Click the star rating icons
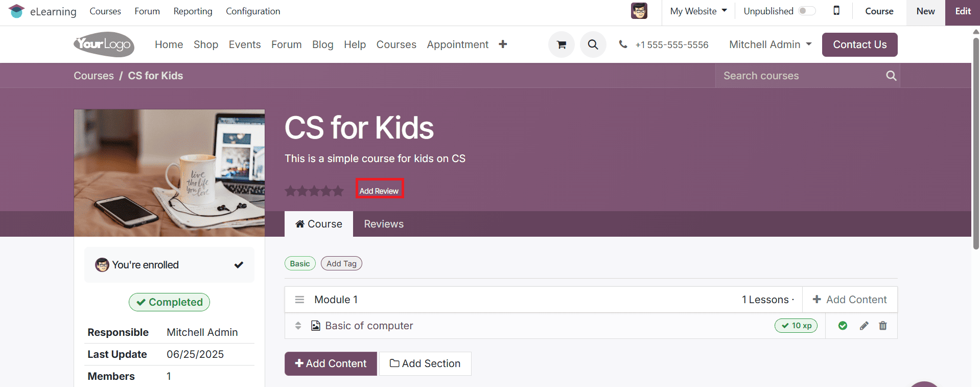The image size is (980, 387). 314,191
